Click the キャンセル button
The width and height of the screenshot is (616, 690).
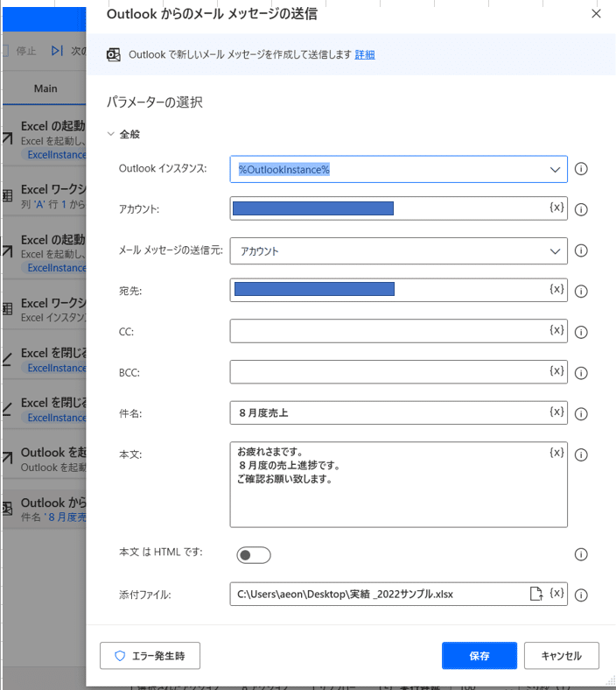[562, 656]
